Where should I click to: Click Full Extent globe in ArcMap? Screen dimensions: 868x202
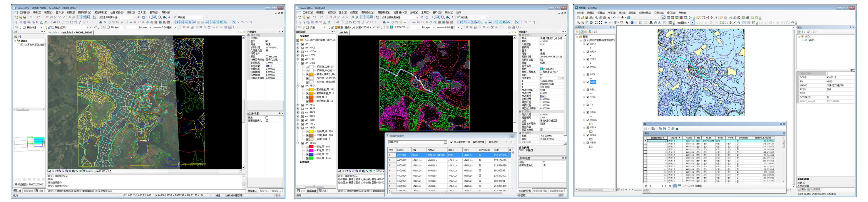coord(591,23)
